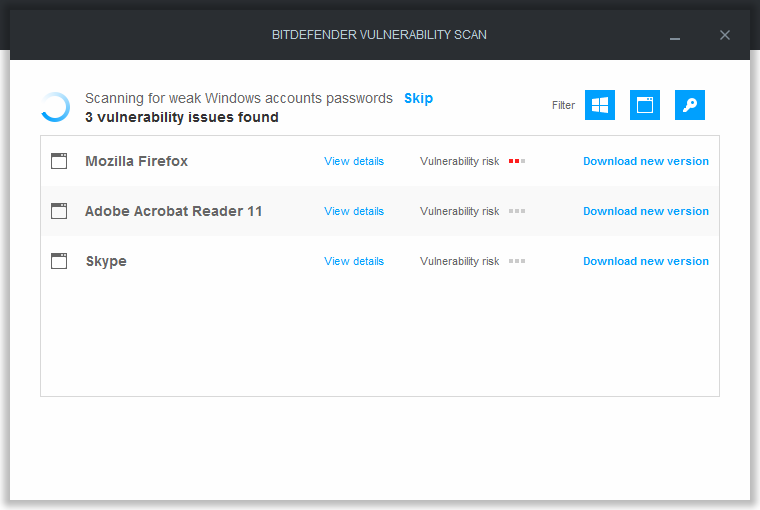Select the Mozilla Firefox row name
This screenshot has height=510, width=760.
point(136,161)
